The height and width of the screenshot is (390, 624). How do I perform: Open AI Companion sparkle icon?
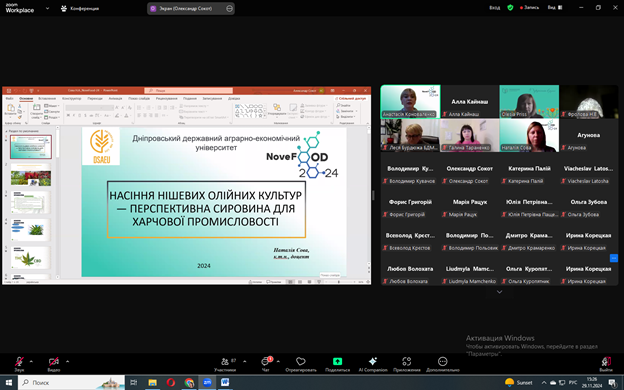pos(373,364)
